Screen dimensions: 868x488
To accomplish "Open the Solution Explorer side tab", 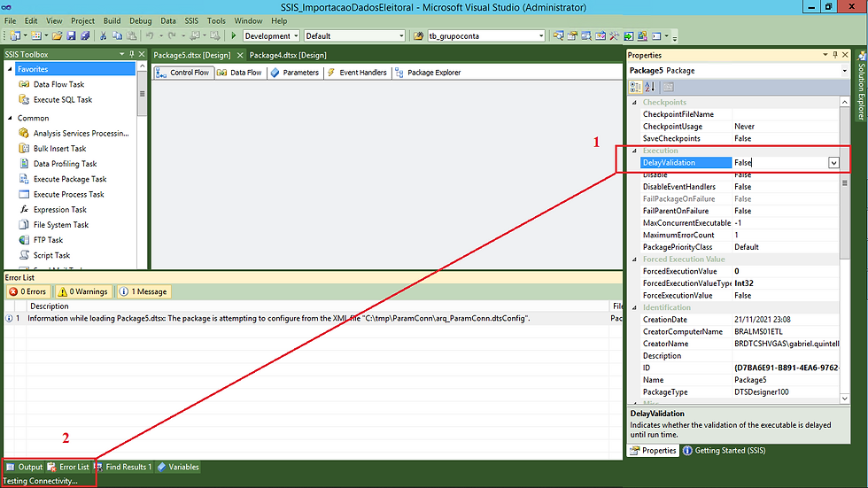I will coord(861,86).
